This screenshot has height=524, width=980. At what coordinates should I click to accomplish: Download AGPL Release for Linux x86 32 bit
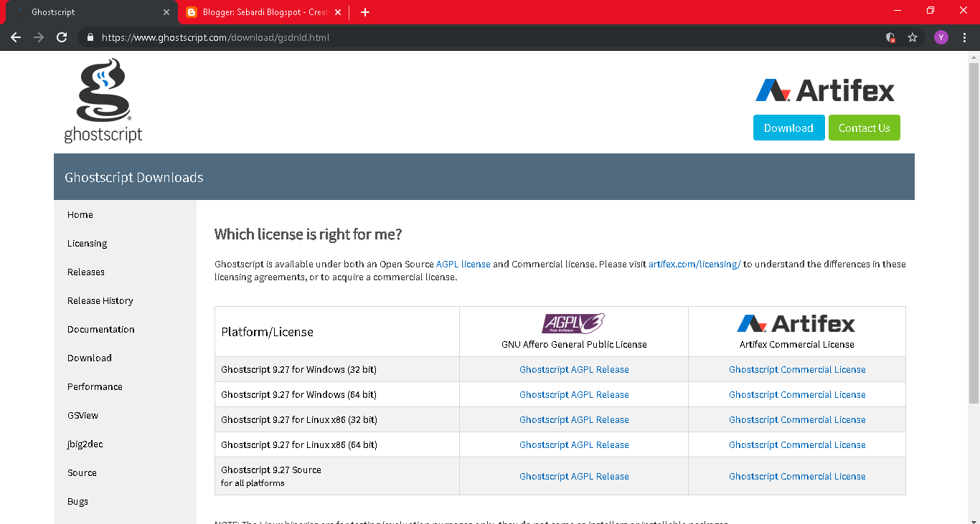point(574,419)
